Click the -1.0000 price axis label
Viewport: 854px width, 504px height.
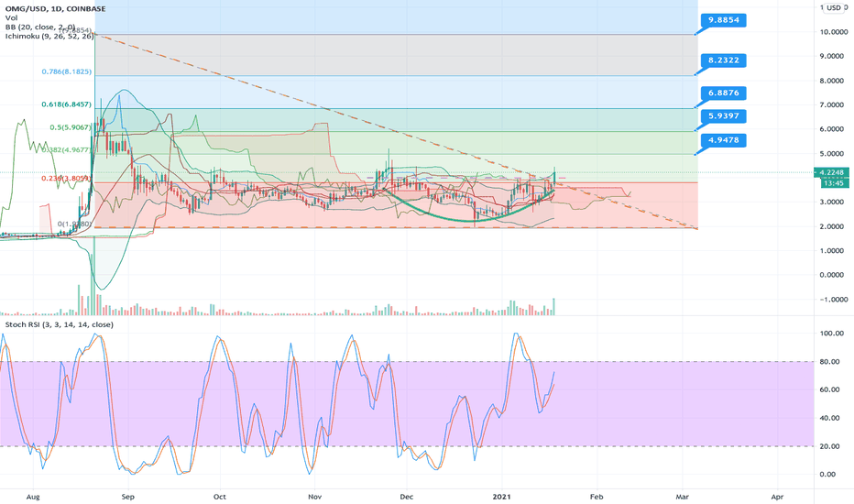coord(834,300)
